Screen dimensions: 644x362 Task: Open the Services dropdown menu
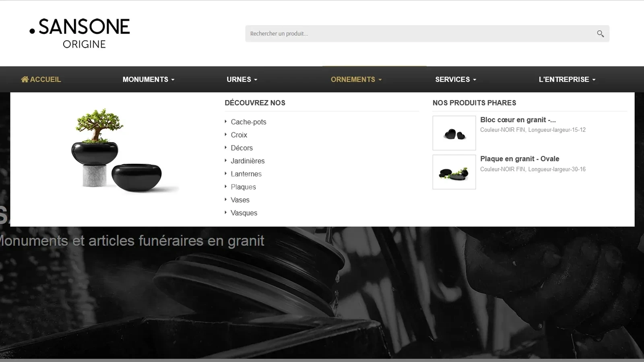[455, 80]
